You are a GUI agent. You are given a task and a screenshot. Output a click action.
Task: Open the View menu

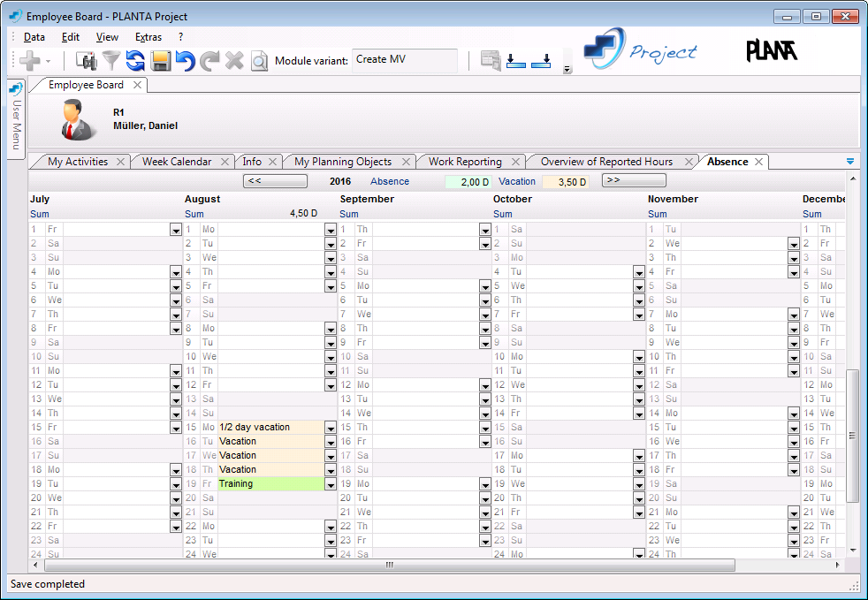click(107, 37)
